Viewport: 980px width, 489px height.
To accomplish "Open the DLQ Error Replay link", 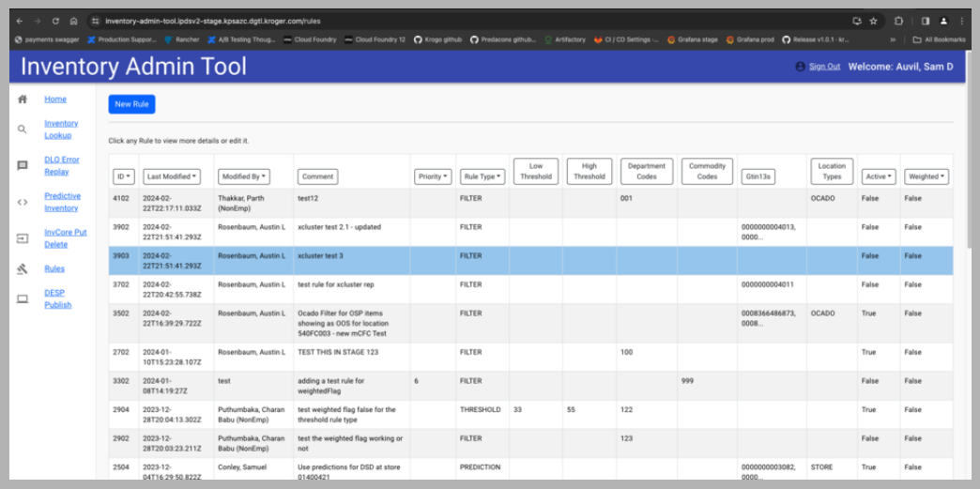I will click(x=62, y=166).
